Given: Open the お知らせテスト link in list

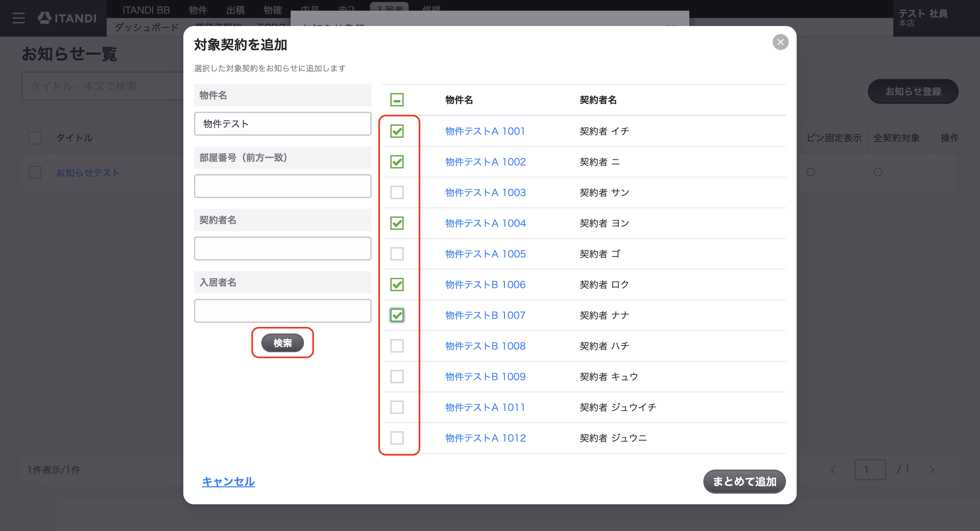Looking at the screenshot, I should click(x=88, y=173).
